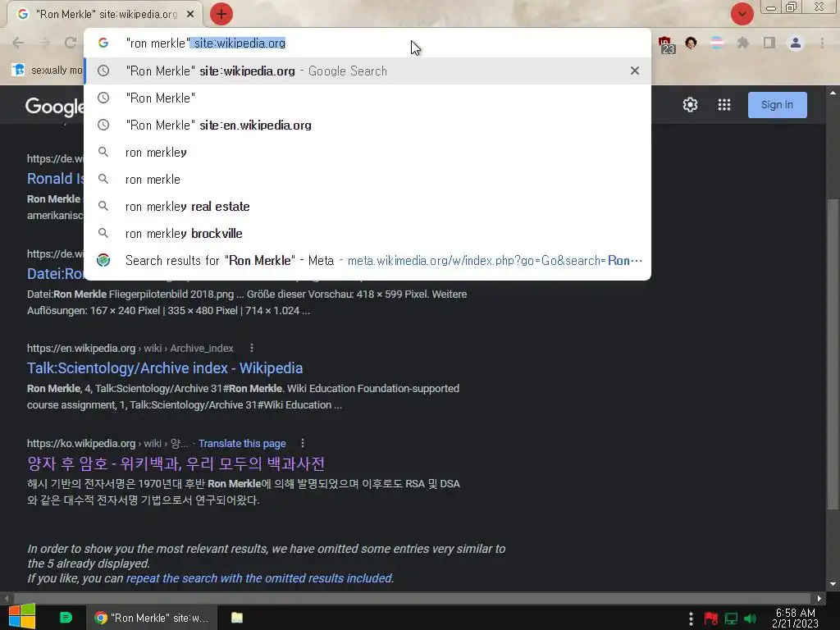Viewport: 840px width, 630px height.
Task: Open the Ronald Wikipedia result title
Action: click(55, 178)
